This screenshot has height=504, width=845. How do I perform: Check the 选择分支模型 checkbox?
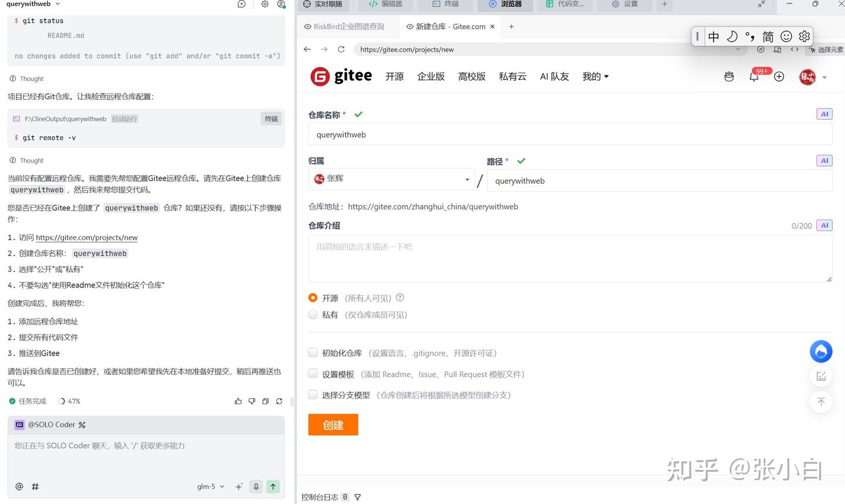[313, 395]
